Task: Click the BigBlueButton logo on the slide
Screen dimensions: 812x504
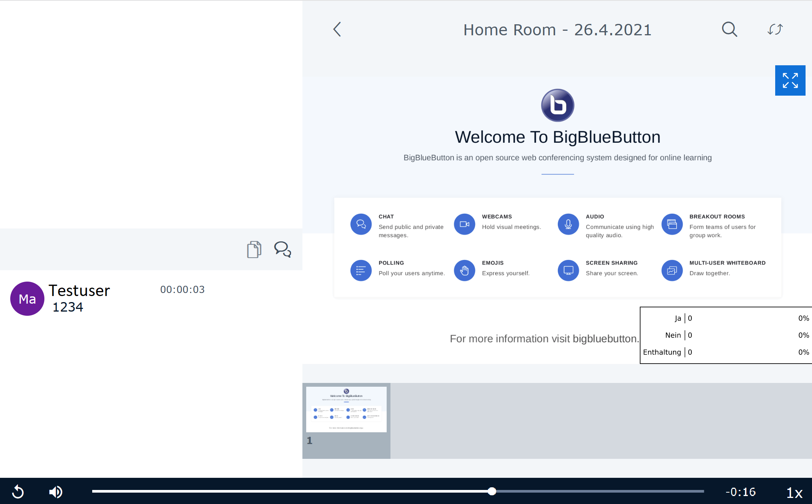Action: (557, 105)
